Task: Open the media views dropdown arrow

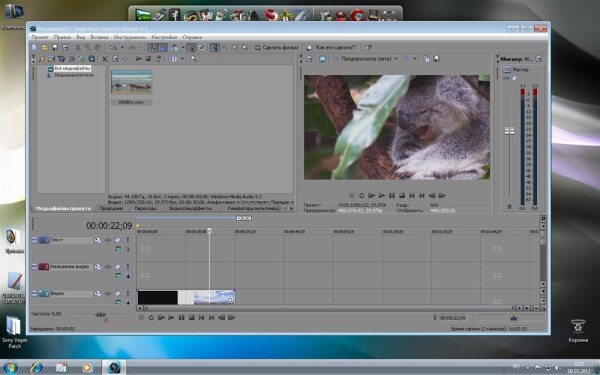Action: click(182, 59)
